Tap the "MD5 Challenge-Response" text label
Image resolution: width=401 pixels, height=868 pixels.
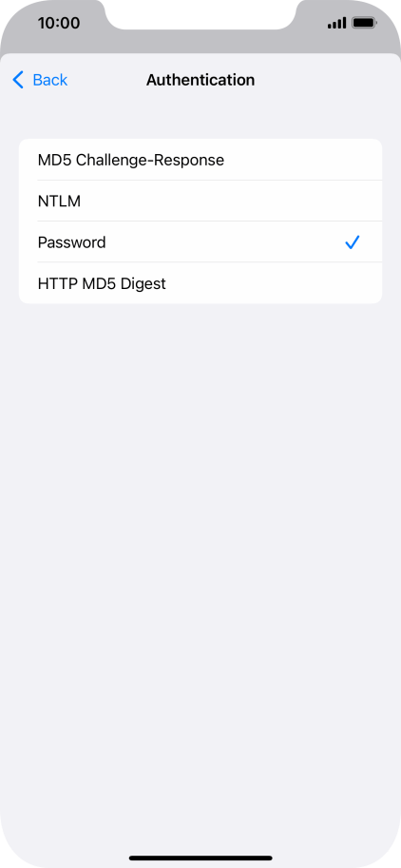[131, 160]
